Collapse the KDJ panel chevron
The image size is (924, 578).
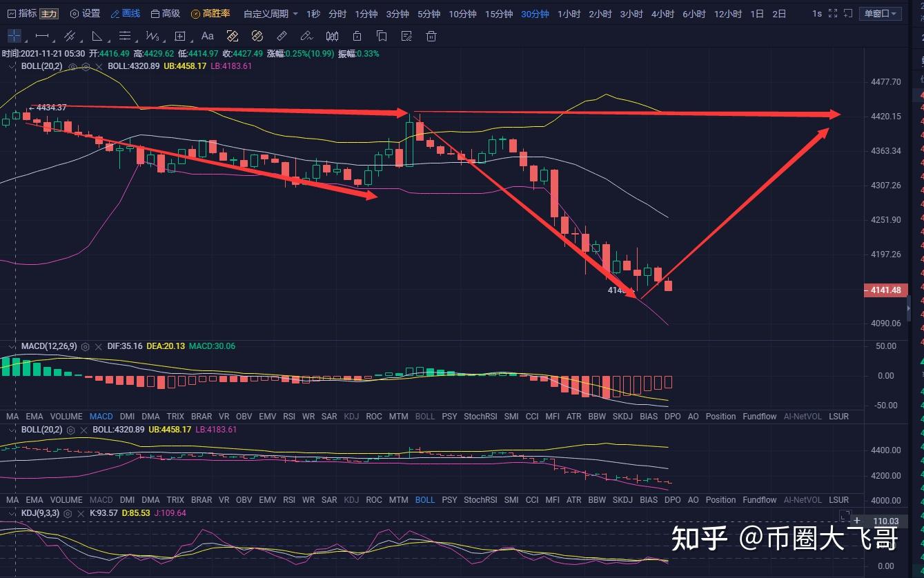click(x=12, y=513)
